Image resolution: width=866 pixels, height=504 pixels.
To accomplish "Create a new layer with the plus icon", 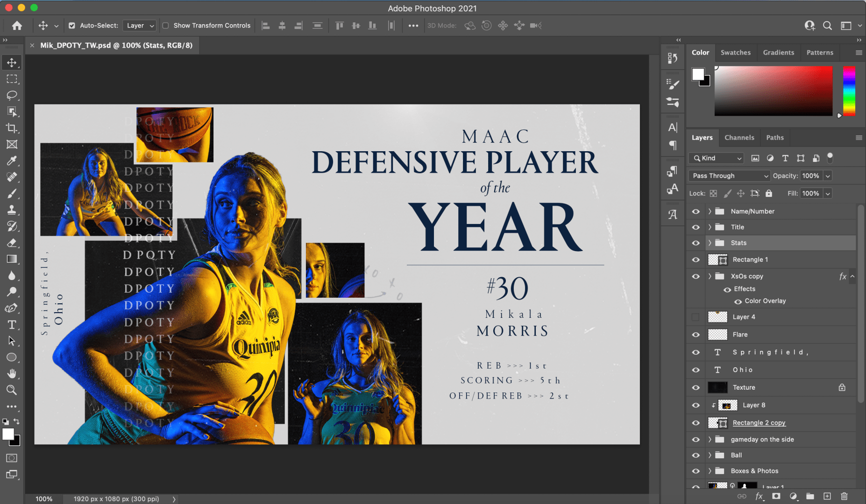I will 827,496.
